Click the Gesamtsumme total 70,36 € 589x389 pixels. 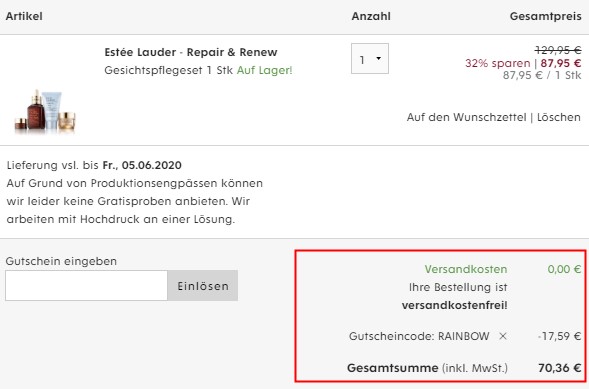tap(560, 368)
